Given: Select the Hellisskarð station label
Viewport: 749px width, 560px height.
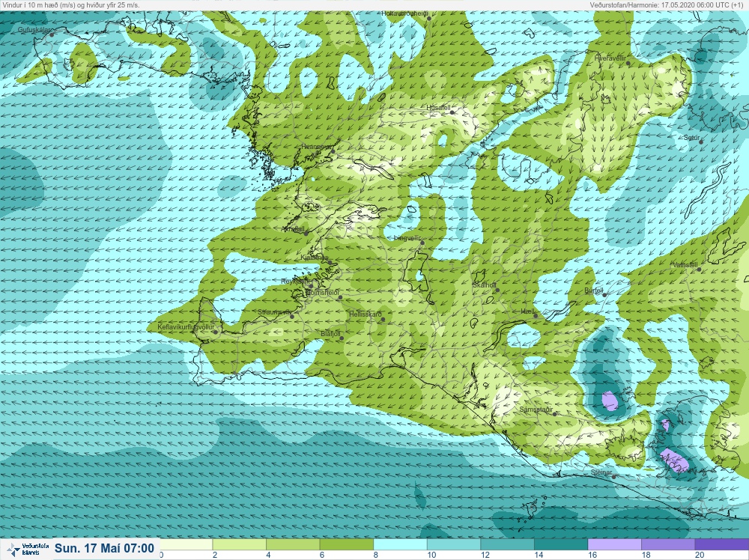Looking at the screenshot, I should 366,314.
